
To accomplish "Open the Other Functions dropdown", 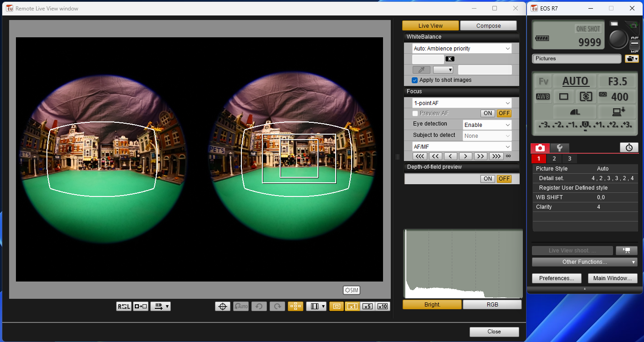I will (x=584, y=262).
